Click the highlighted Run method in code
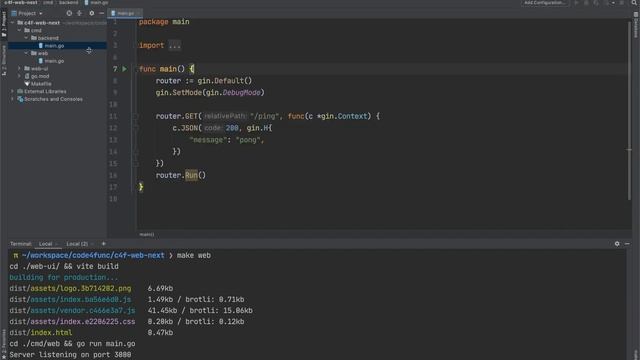640x360 pixels. click(x=191, y=176)
